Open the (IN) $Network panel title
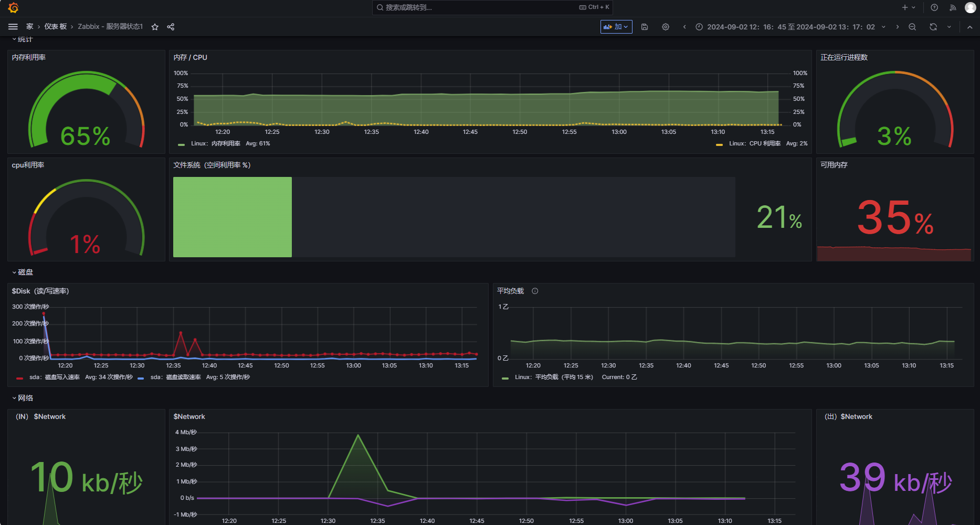Screen dimensions: 980x525 click(40, 416)
